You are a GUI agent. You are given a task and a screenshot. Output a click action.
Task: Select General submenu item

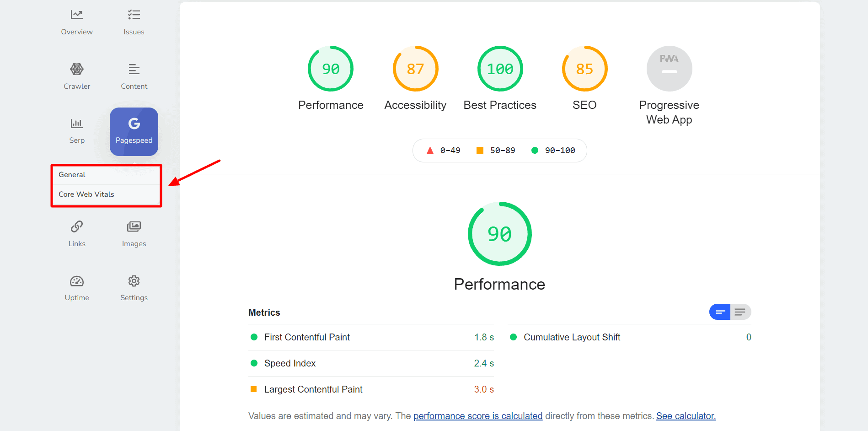coord(72,175)
